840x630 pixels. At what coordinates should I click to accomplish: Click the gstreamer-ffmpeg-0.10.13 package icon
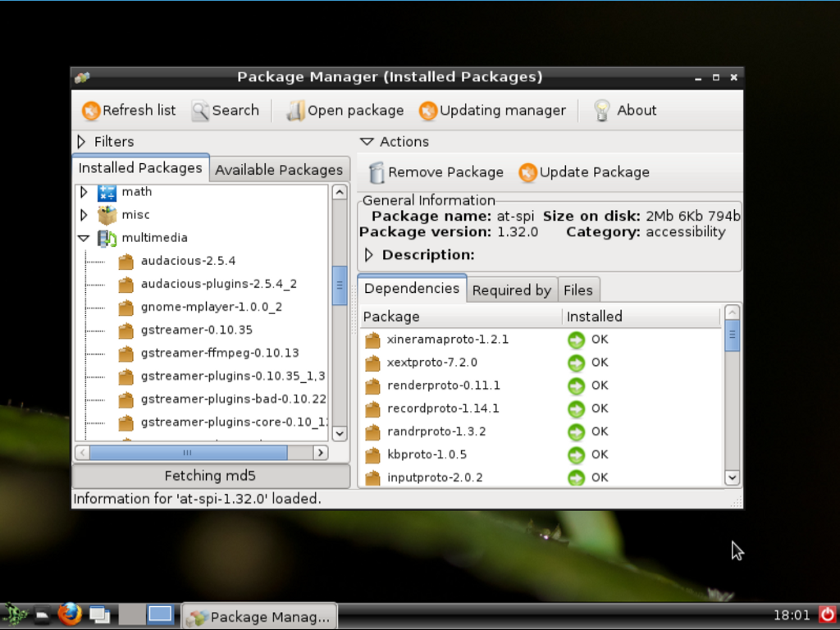(126, 354)
